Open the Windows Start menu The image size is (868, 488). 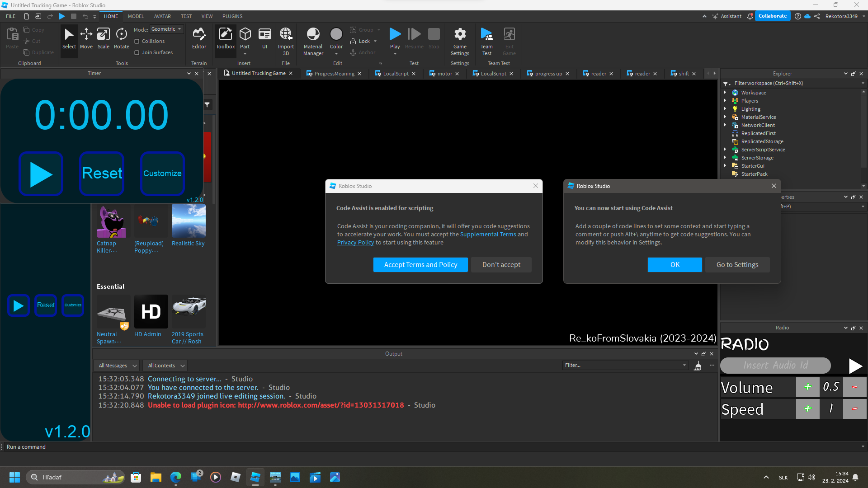(x=14, y=477)
